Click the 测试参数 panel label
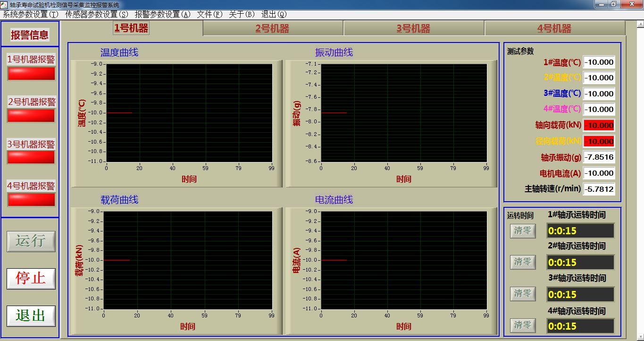This screenshot has height=341, width=644. 520,51
